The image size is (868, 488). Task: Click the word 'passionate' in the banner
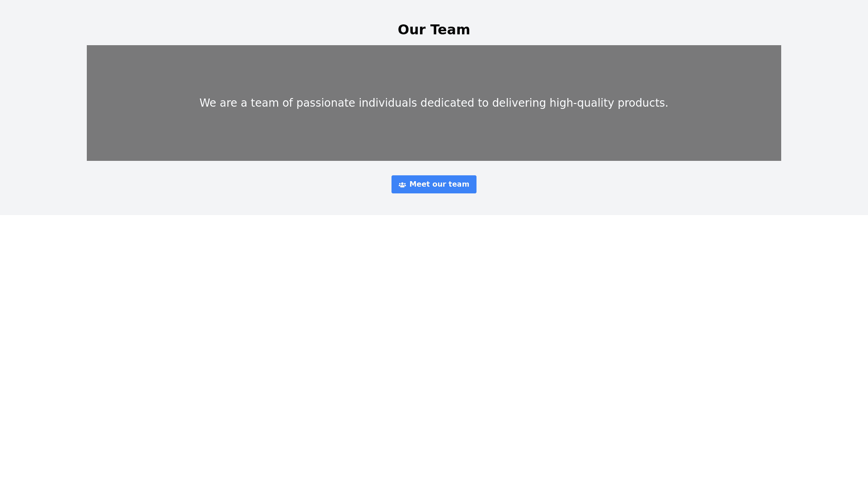click(x=325, y=103)
